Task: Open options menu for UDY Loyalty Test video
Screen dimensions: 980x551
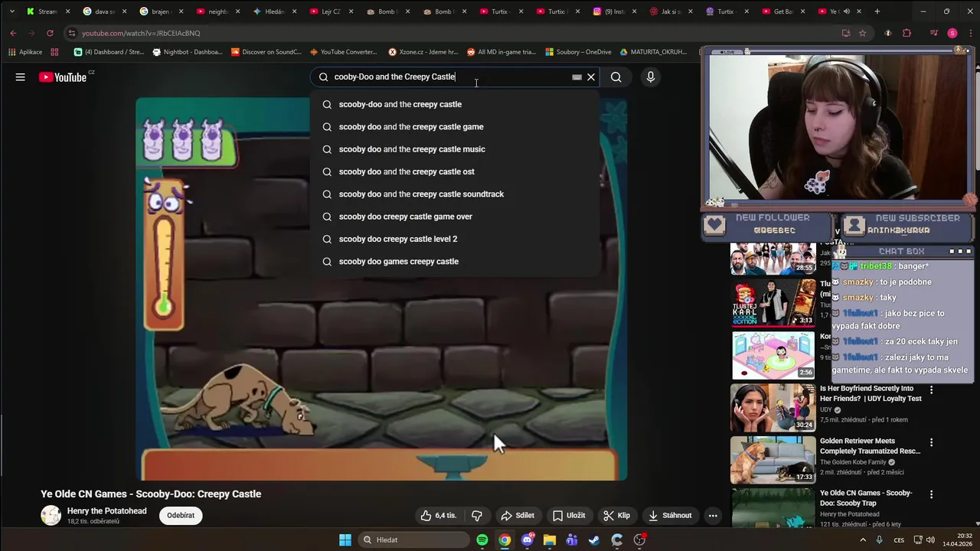Action: (x=931, y=390)
